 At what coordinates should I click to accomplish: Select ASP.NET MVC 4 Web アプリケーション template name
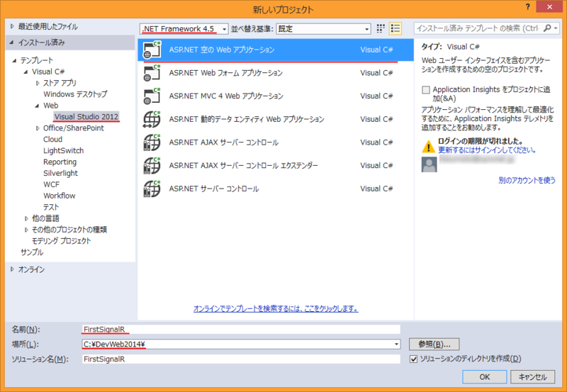(226, 96)
